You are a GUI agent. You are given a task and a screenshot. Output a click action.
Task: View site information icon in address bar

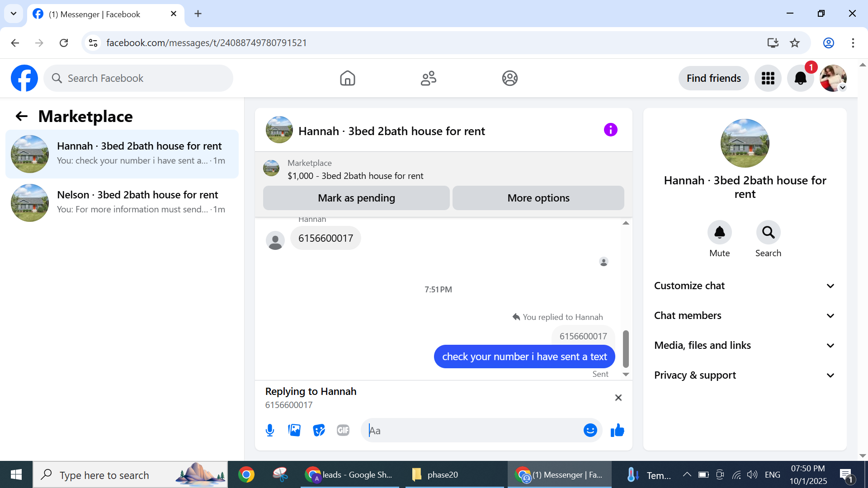93,43
